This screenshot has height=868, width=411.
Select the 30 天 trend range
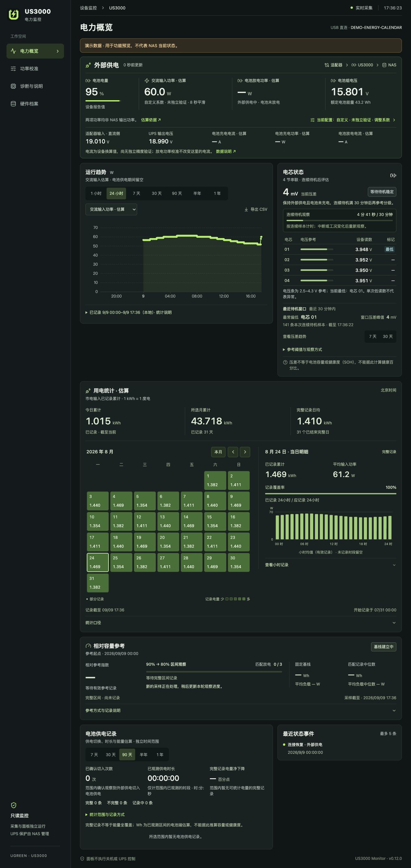click(157, 194)
